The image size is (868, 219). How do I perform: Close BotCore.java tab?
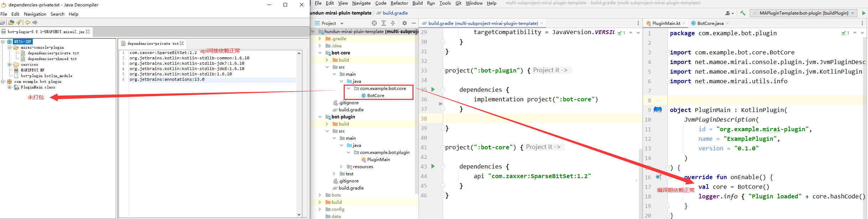(x=727, y=23)
